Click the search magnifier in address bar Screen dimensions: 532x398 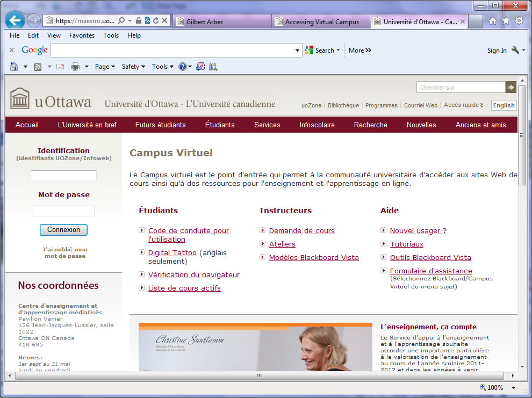121,21
